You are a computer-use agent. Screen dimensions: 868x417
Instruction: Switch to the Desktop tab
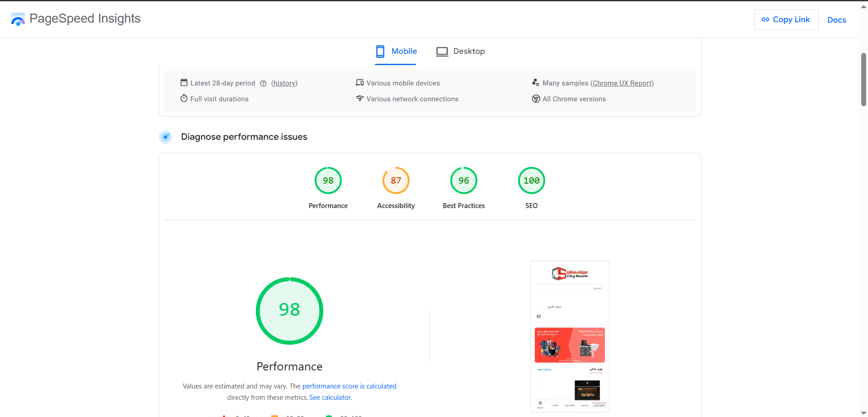point(460,51)
